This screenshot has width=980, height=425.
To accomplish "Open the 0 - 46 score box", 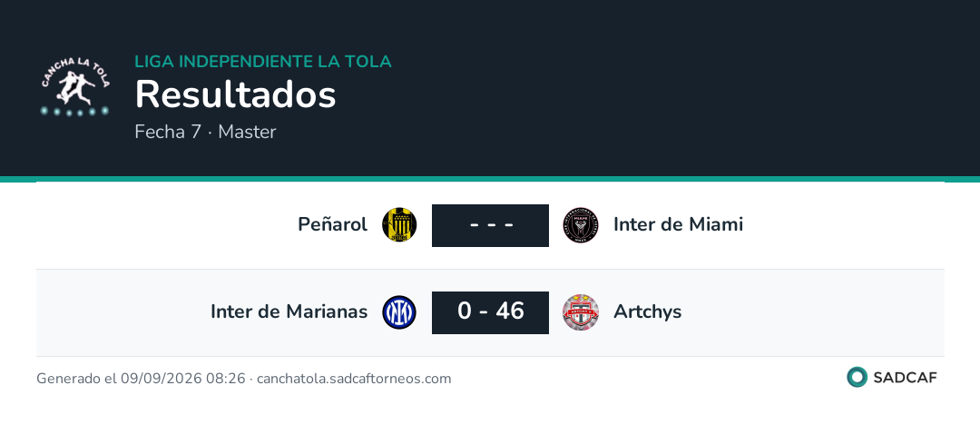I will coord(490,312).
